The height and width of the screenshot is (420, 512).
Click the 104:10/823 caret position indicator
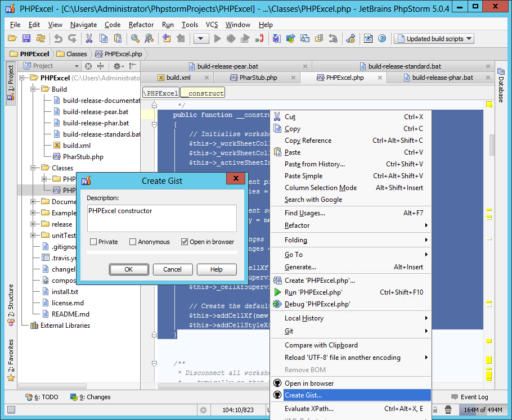pos(237,410)
